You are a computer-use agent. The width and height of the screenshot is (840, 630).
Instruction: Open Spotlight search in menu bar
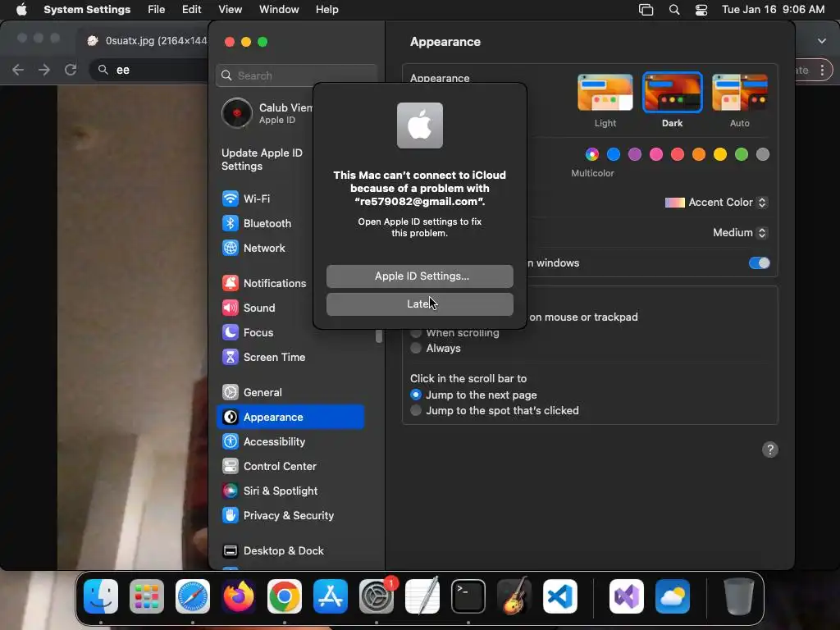point(674,10)
